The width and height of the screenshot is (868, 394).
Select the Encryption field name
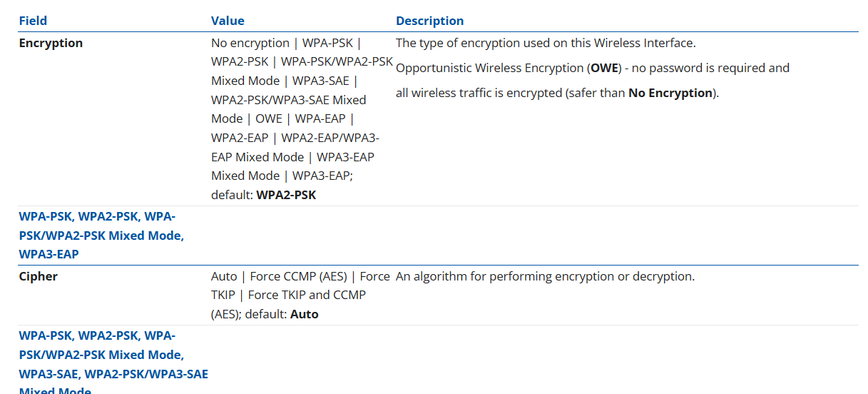click(x=51, y=43)
